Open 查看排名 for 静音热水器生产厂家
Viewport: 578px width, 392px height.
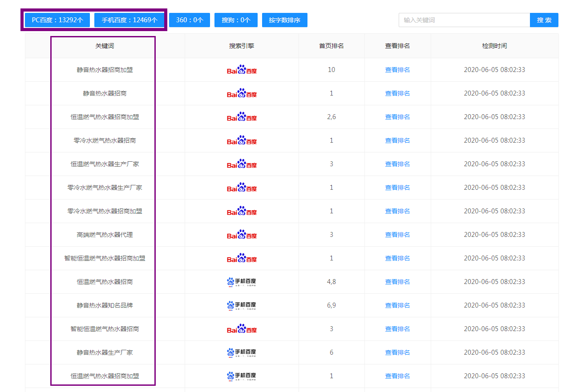pyautogui.click(x=397, y=352)
